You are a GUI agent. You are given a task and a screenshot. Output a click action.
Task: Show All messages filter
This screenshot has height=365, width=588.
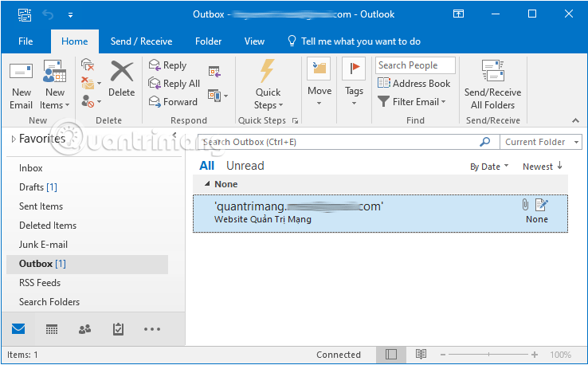click(x=206, y=166)
